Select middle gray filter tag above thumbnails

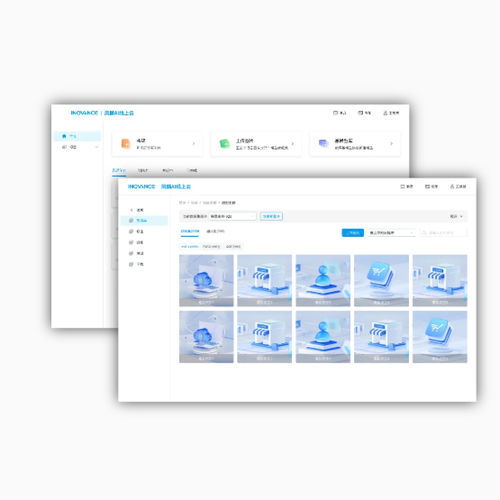[x=211, y=247]
